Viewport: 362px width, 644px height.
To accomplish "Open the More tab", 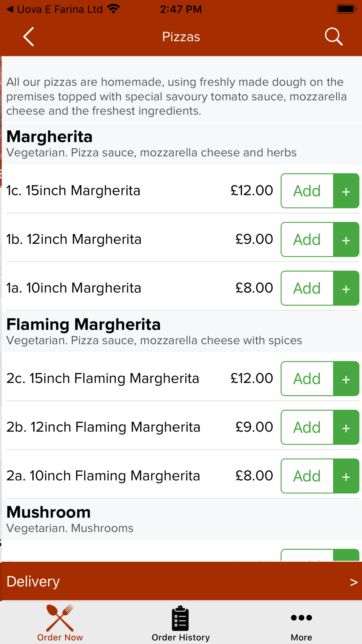I will (x=301, y=623).
